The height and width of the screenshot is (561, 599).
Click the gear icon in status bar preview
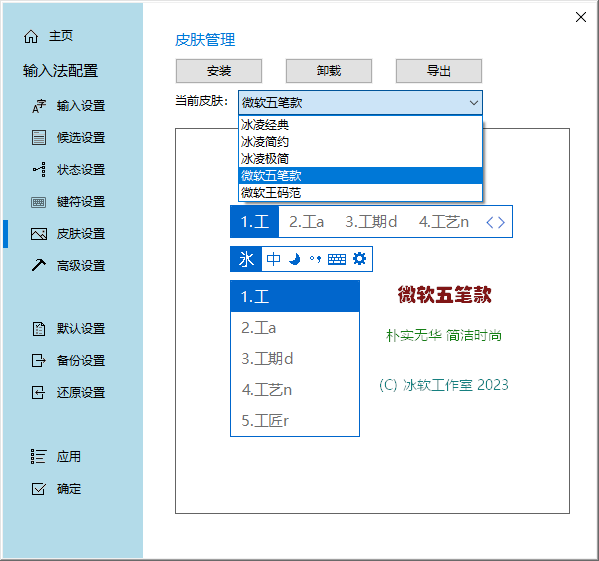coord(359,259)
